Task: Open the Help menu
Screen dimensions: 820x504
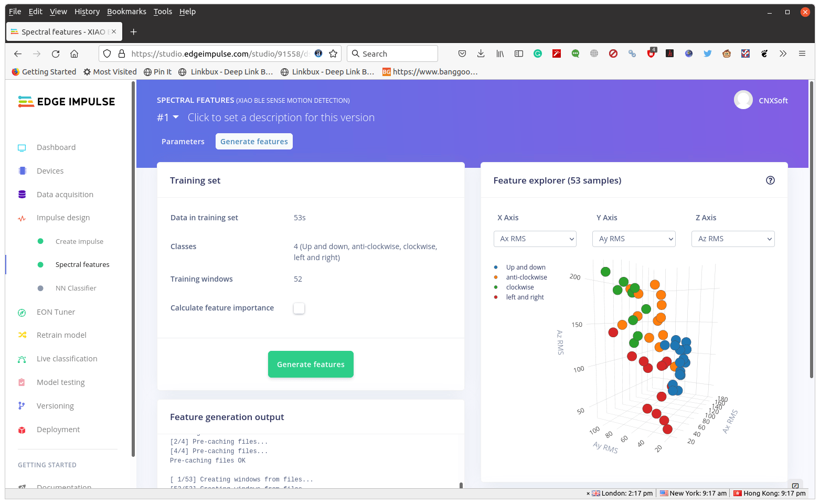Action: pos(187,12)
